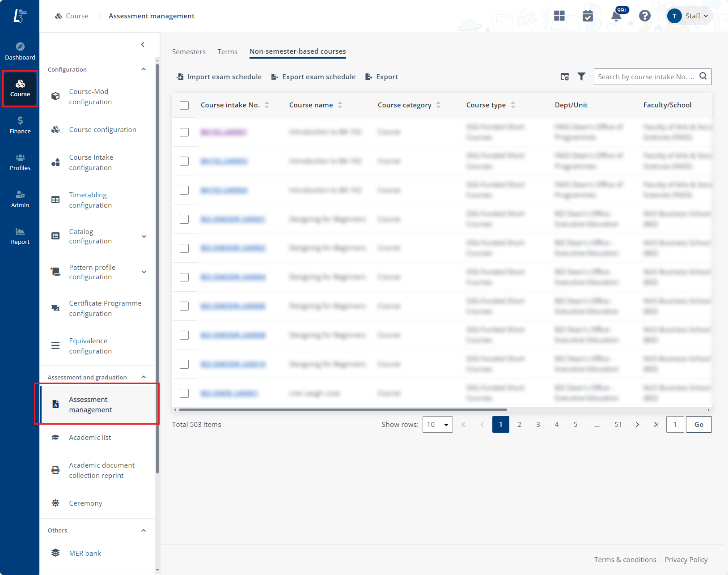Open the notifications bell icon
728x575 pixels.
tap(616, 17)
